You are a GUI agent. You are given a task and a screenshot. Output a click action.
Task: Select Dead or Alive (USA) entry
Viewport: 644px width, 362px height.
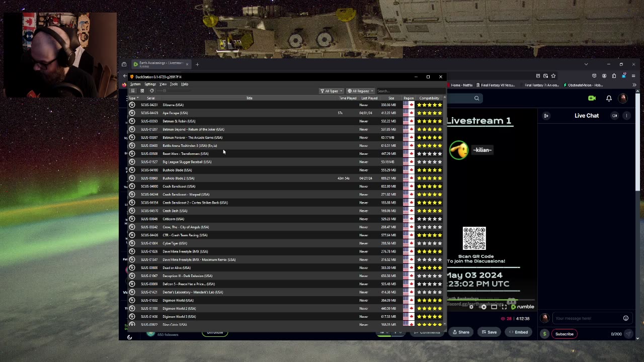tap(286, 267)
